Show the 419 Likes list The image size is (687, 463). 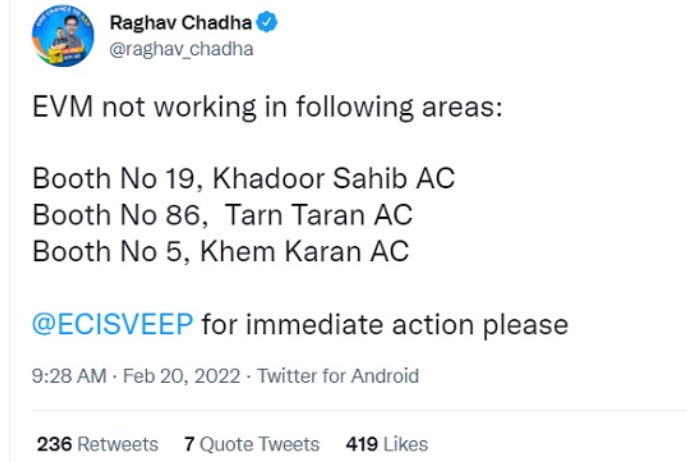point(386,444)
